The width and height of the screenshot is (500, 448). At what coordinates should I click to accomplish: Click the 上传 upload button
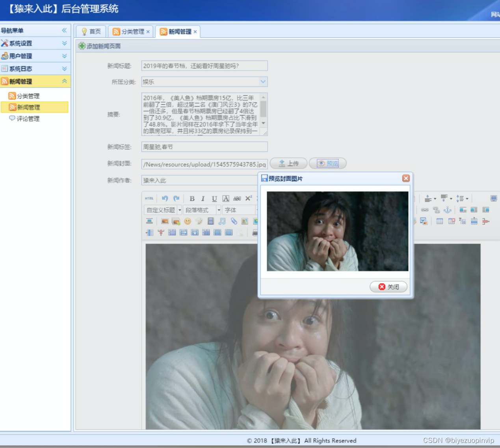click(x=288, y=163)
